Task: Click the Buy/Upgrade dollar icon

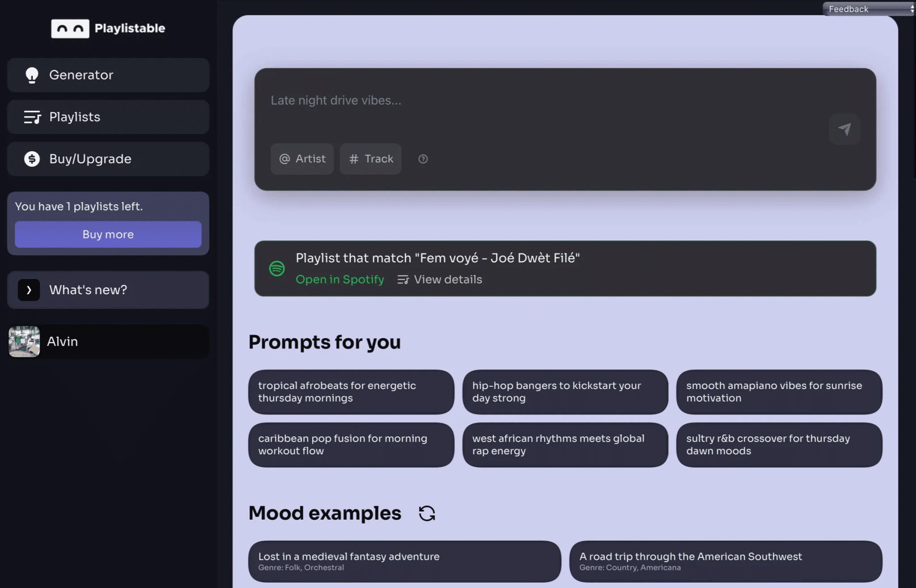Action: pos(31,159)
